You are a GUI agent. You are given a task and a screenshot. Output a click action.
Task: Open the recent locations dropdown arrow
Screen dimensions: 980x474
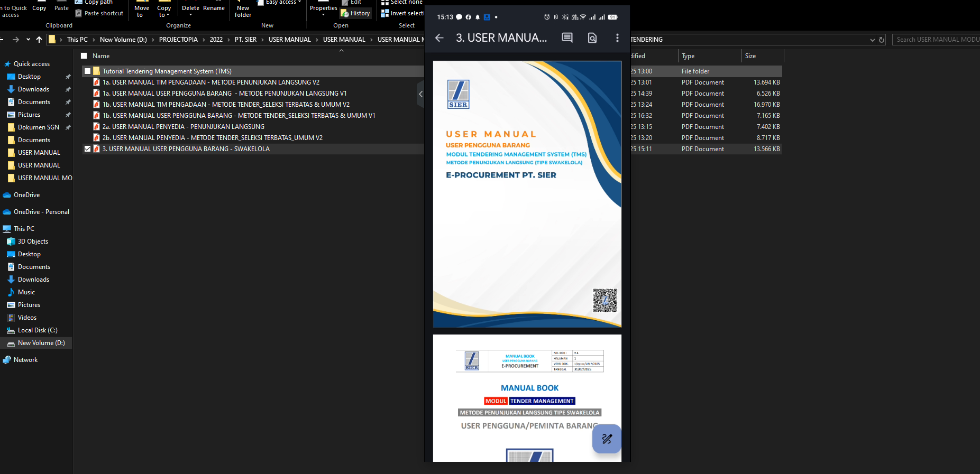click(28, 40)
